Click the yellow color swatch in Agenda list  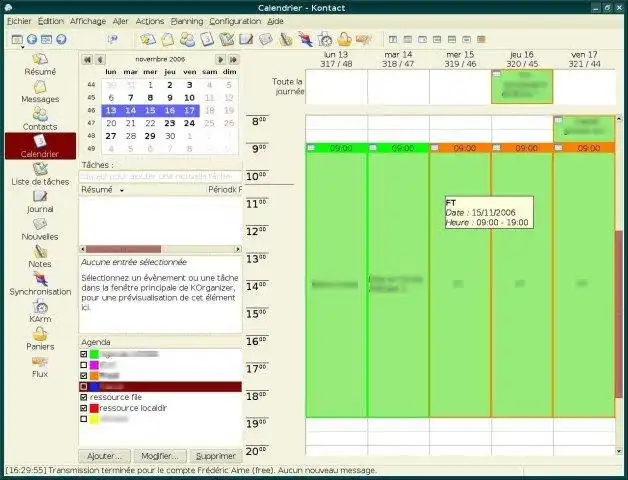[x=94, y=419]
